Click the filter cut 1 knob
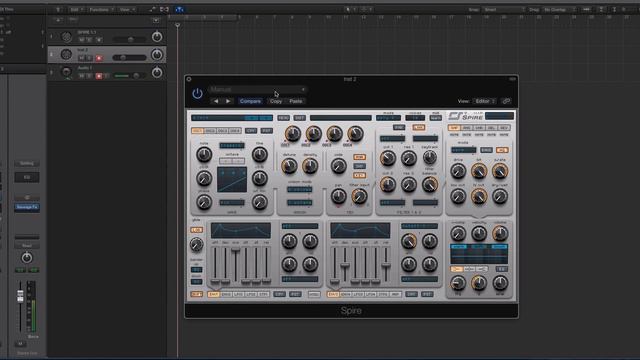The image size is (640, 360). click(388, 158)
